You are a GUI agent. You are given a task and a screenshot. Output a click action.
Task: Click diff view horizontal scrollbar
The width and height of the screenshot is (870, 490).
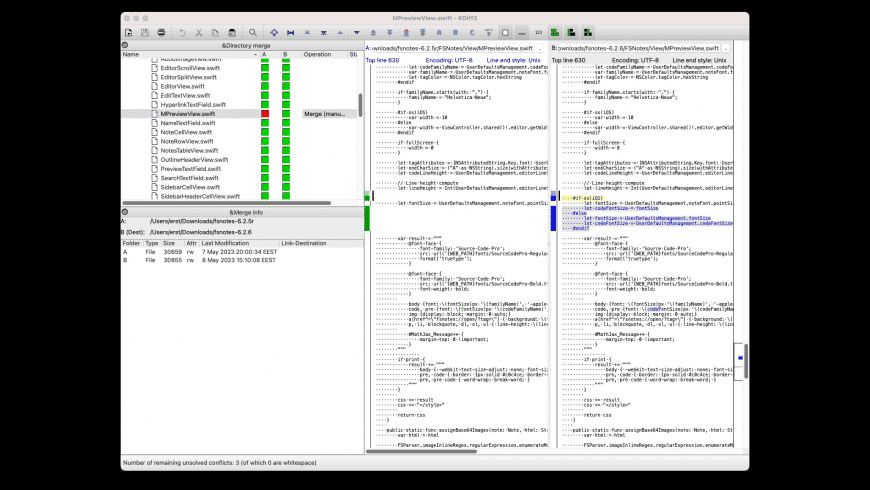click(422, 451)
